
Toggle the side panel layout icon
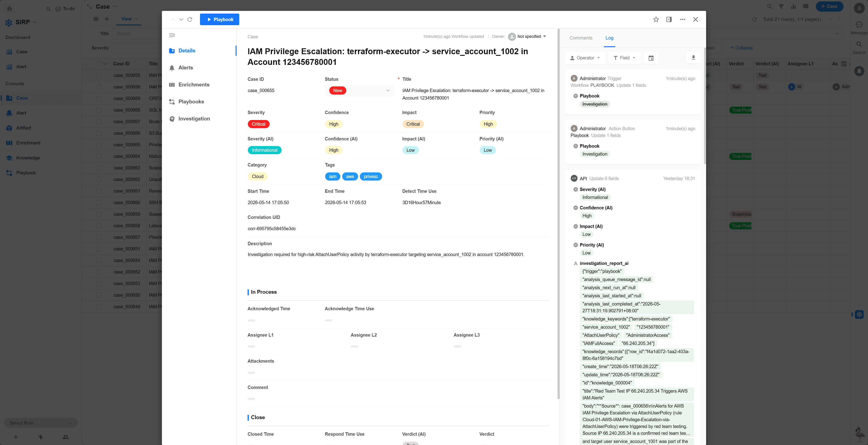tap(669, 20)
